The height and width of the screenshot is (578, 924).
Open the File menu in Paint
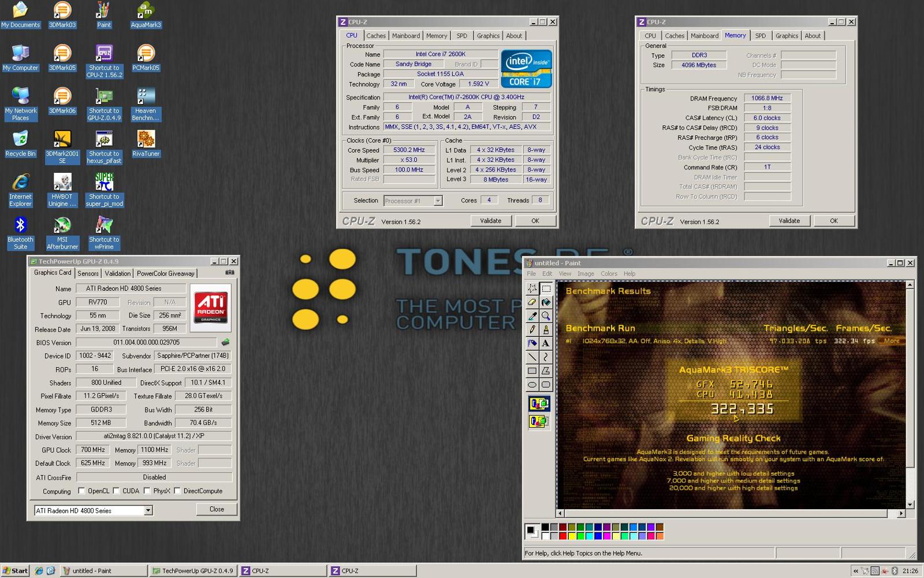(531, 273)
